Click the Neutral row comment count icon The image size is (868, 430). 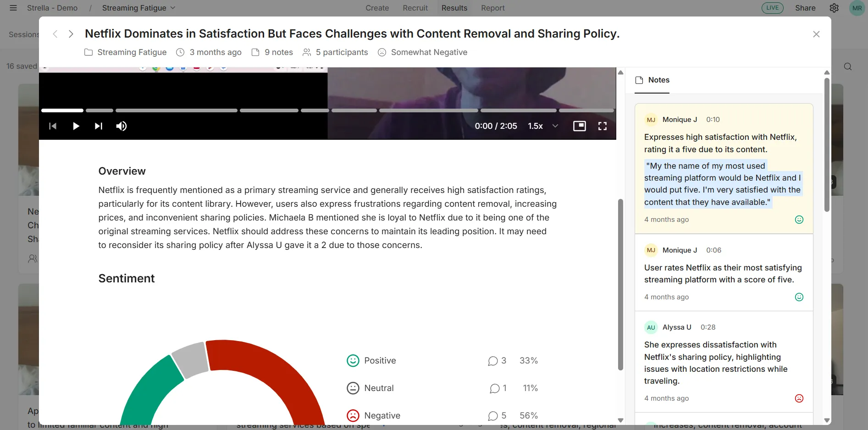pos(495,389)
